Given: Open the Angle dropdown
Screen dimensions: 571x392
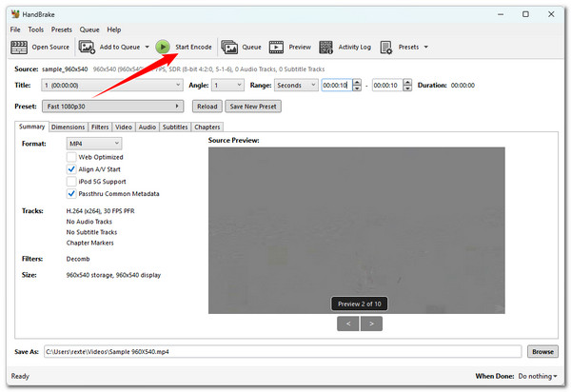Looking at the screenshot, I should click(228, 86).
